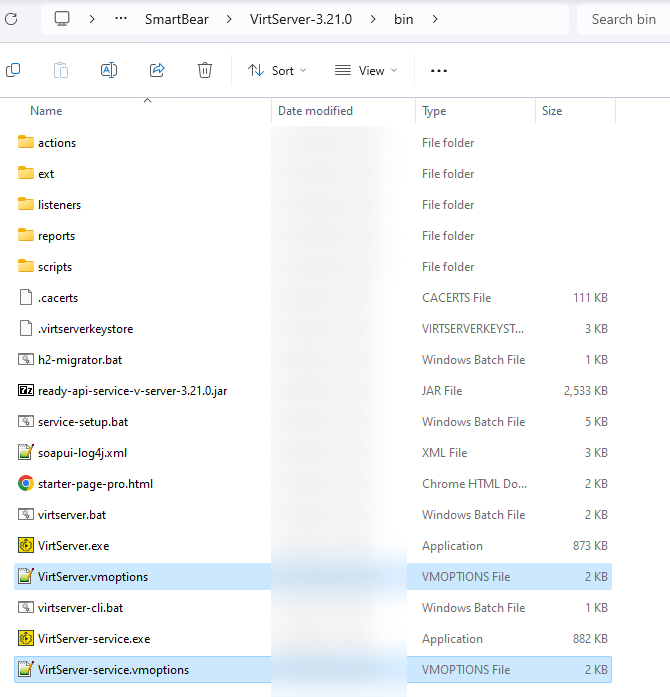
Task: Click JAR File type cell
Action: point(442,391)
